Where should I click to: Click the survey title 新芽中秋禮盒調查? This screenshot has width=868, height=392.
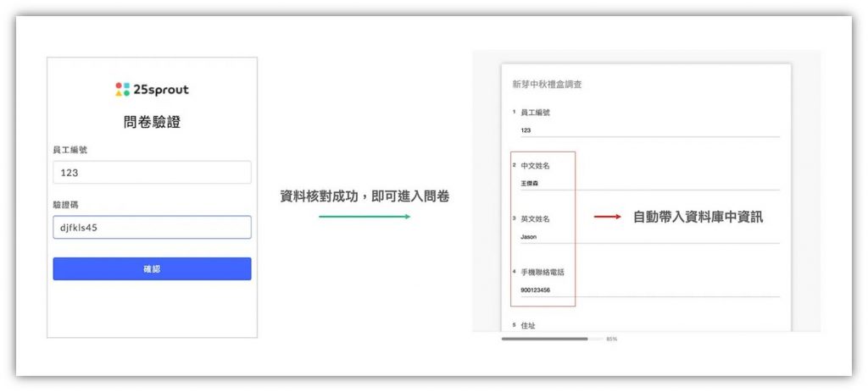tap(547, 85)
